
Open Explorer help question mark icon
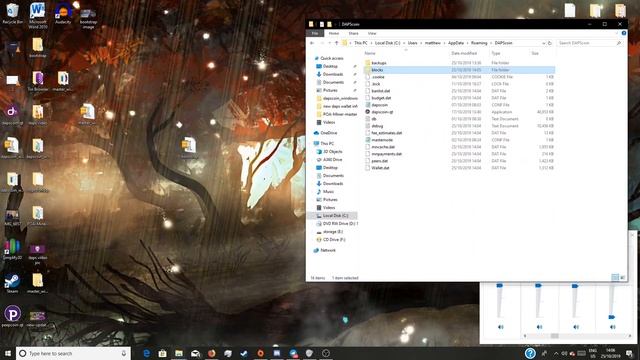click(x=624, y=33)
